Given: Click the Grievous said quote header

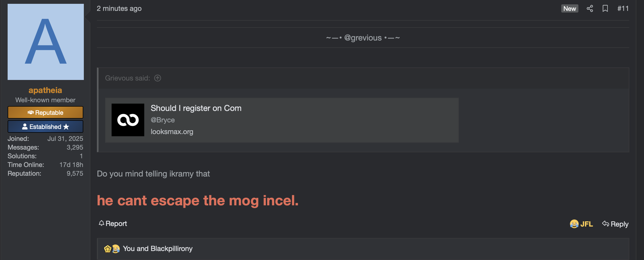Looking at the screenshot, I should [127, 78].
